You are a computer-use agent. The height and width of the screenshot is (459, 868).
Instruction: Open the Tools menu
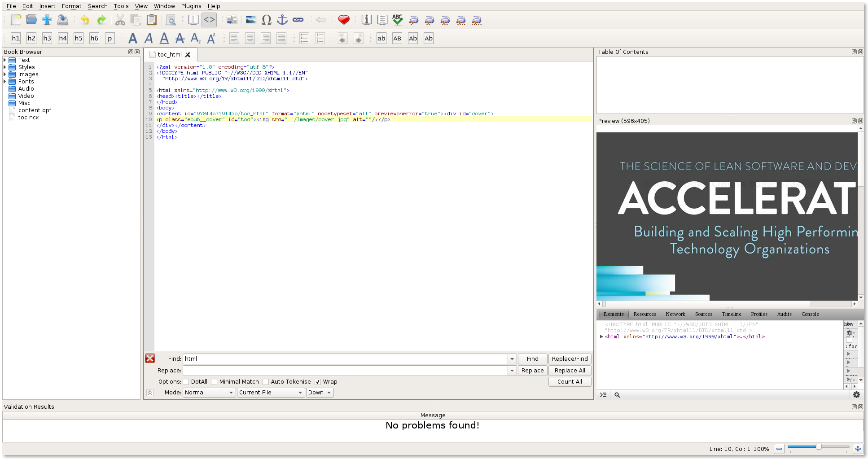(x=121, y=6)
